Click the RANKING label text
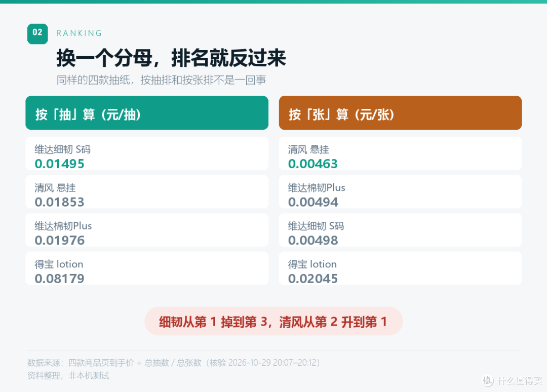The width and height of the screenshot is (547, 392). coord(79,33)
